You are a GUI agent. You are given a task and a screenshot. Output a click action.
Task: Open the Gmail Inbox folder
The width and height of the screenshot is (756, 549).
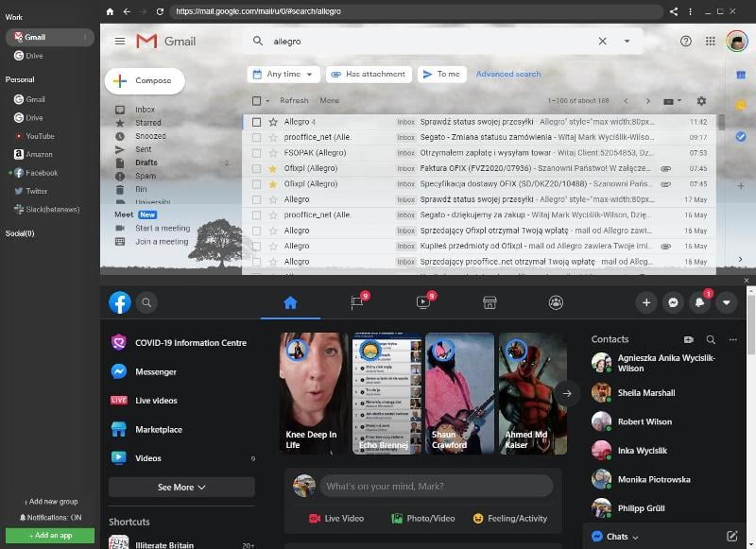[x=146, y=110]
